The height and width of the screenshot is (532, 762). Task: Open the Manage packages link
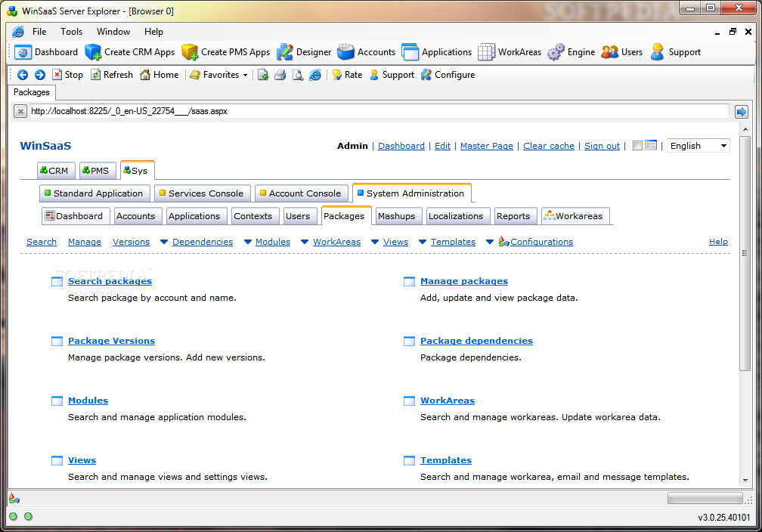[464, 281]
